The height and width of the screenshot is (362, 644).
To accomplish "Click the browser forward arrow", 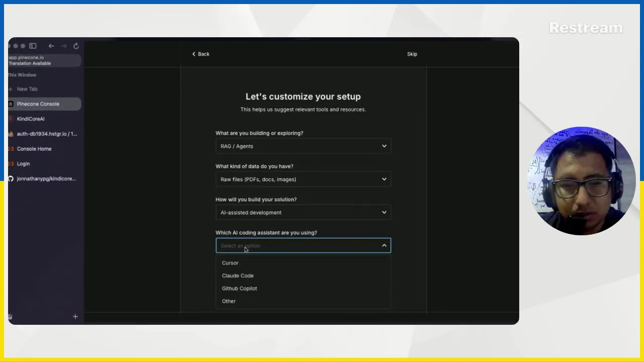I will (x=64, y=46).
